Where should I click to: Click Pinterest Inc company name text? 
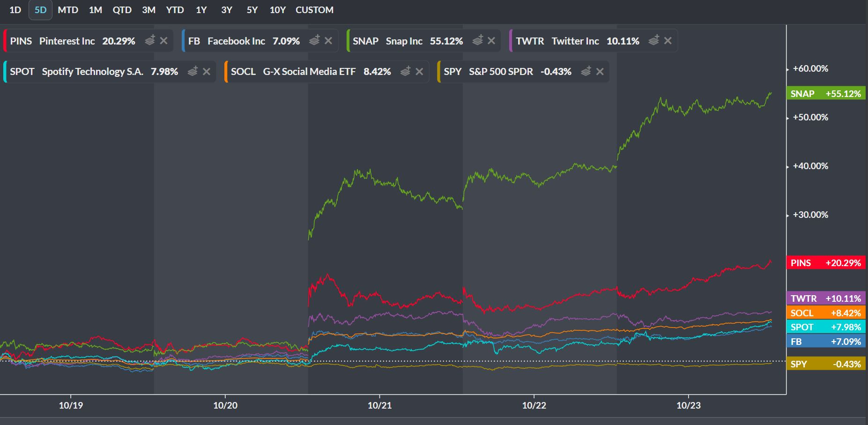point(67,41)
